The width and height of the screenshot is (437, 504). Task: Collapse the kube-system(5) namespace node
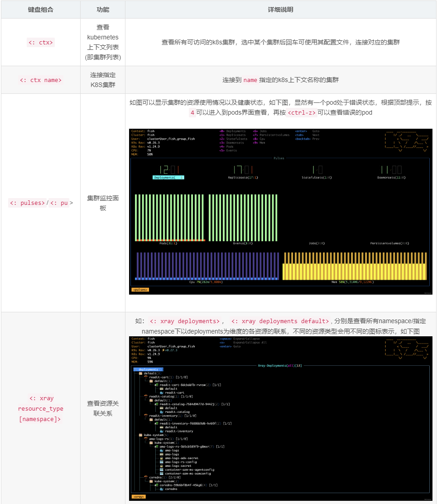[x=154, y=435]
